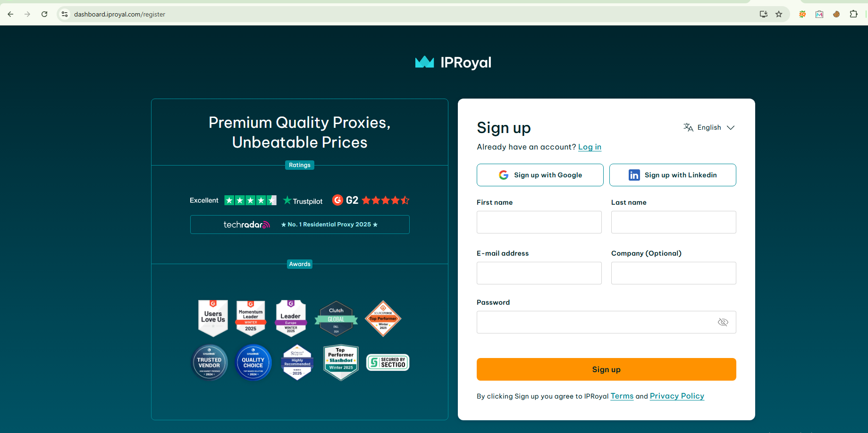Screen dimensions: 868x433
Task: Click the IPRoyal crown logo
Action: click(424, 62)
